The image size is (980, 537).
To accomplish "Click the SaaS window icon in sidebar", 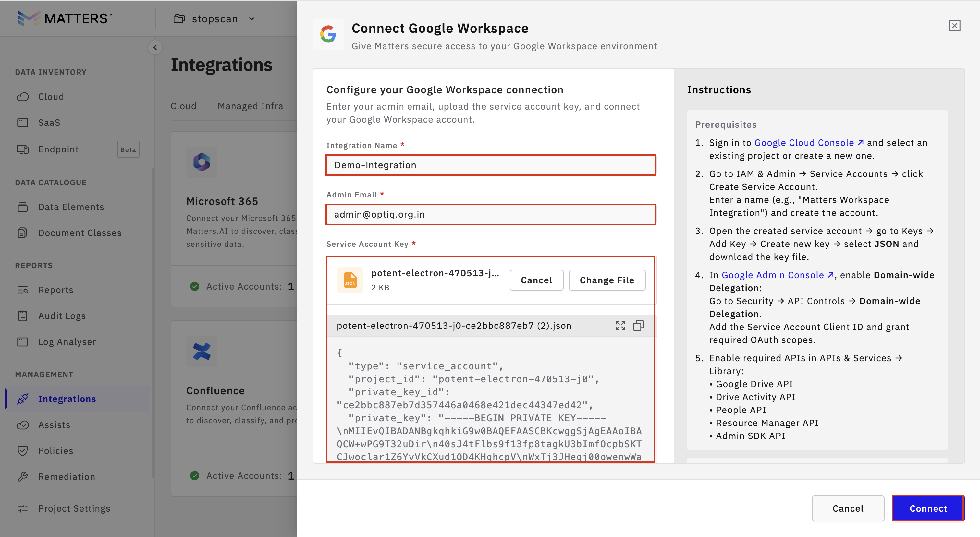I will [x=23, y=122].
